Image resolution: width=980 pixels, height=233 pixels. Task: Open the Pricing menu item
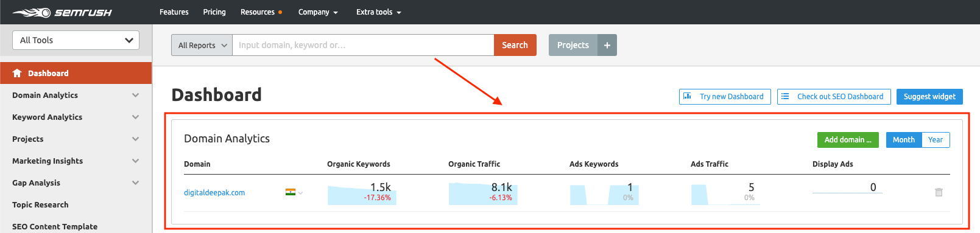coord(214,12)
